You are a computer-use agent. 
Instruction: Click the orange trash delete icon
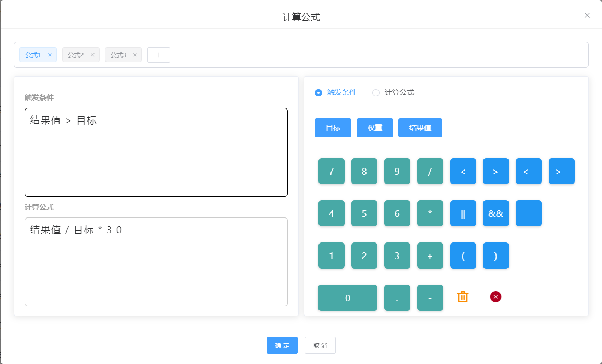[463, 297]
